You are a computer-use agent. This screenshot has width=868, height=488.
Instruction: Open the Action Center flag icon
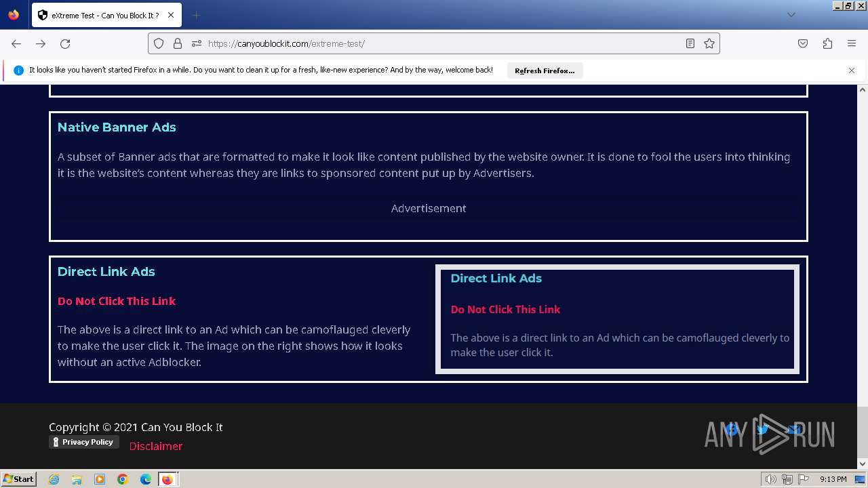click(804, 479)
